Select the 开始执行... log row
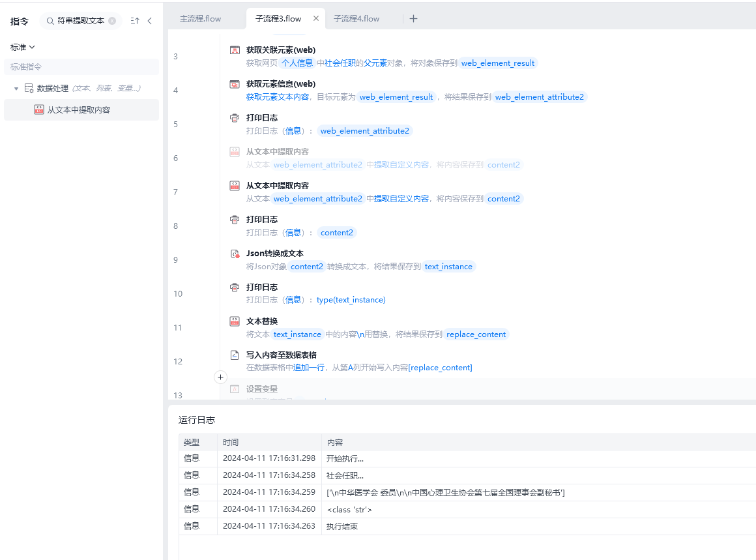The width and height of the screenshot is (756, 560). click(467, 459)
